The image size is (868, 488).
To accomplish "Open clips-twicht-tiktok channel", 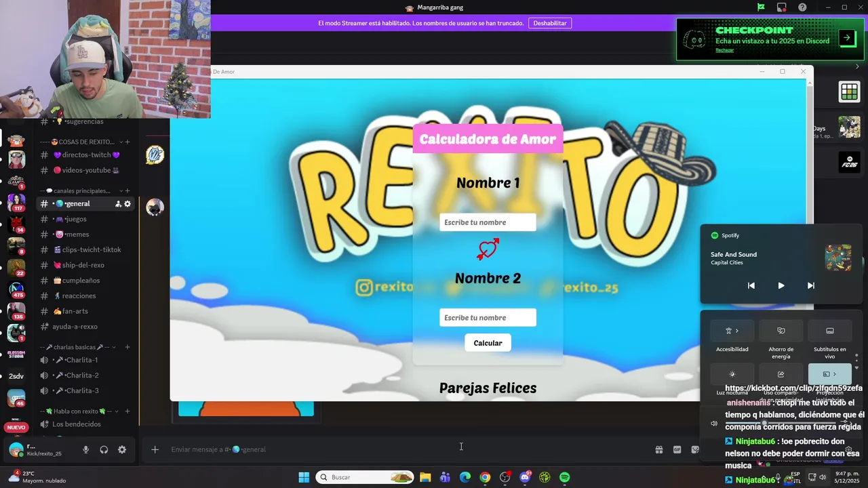I will [x=86, y=249].
